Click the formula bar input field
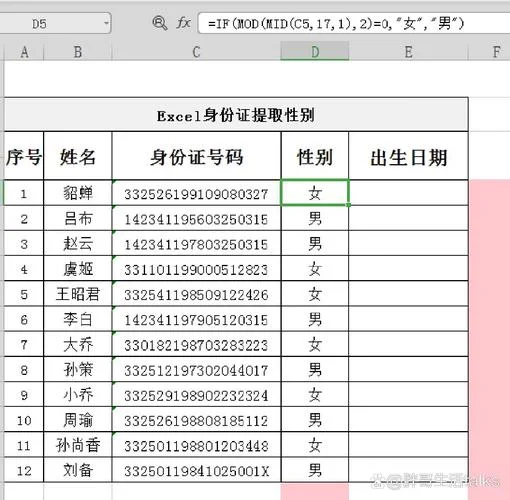The image size is (510, 500). click(354, 23)
